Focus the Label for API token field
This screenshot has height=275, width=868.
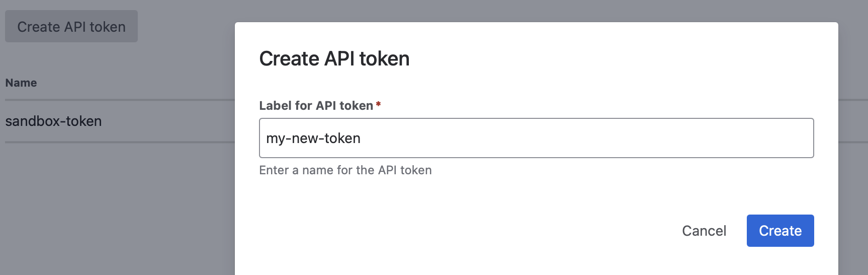(536, 138)
